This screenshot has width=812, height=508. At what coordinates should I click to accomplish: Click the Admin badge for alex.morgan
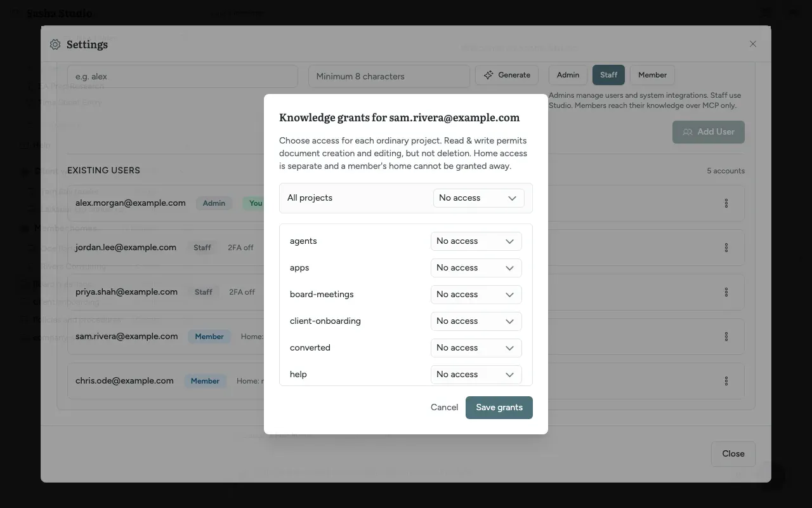214,203
